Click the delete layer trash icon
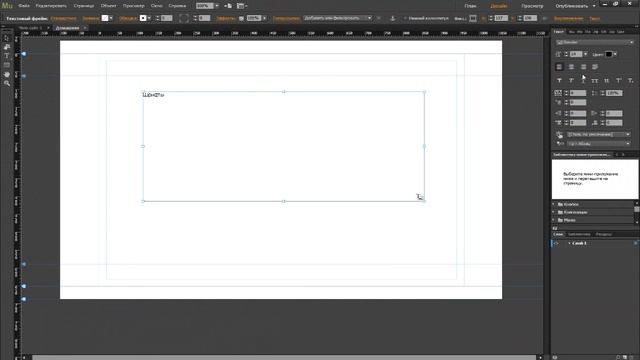Viewport: 640px width, 360px height. [632, 357]
